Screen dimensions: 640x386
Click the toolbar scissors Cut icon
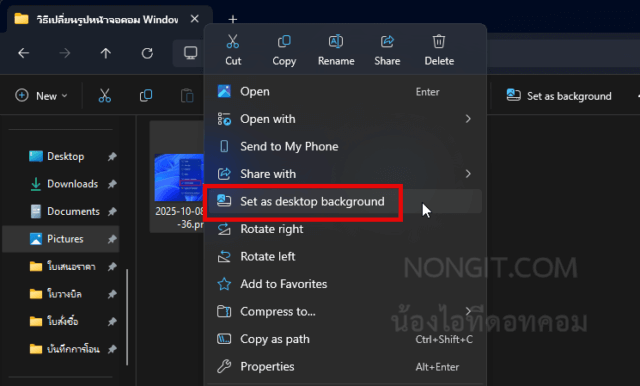click(104, 96)
